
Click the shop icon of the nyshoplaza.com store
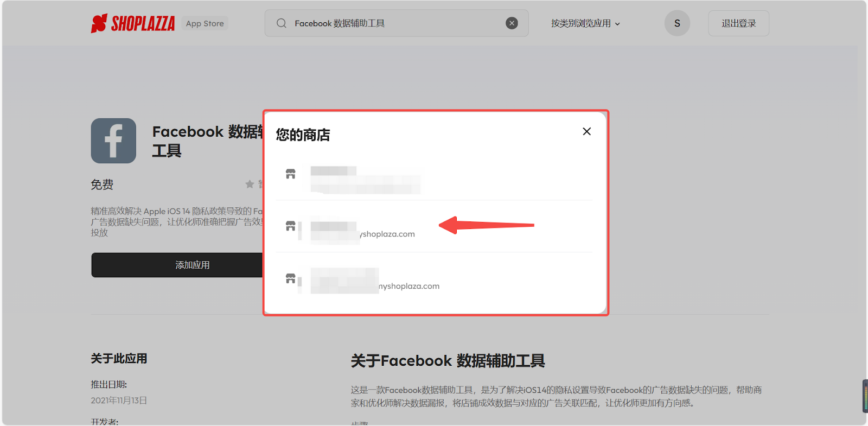pyautogui.click(x=291, y=278)
